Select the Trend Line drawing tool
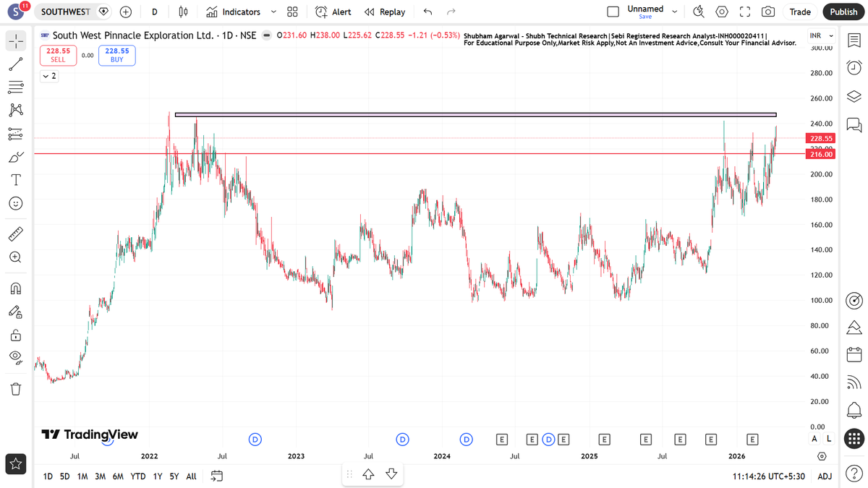This screenshot has width=868, height=488. [x=16, y=64]
